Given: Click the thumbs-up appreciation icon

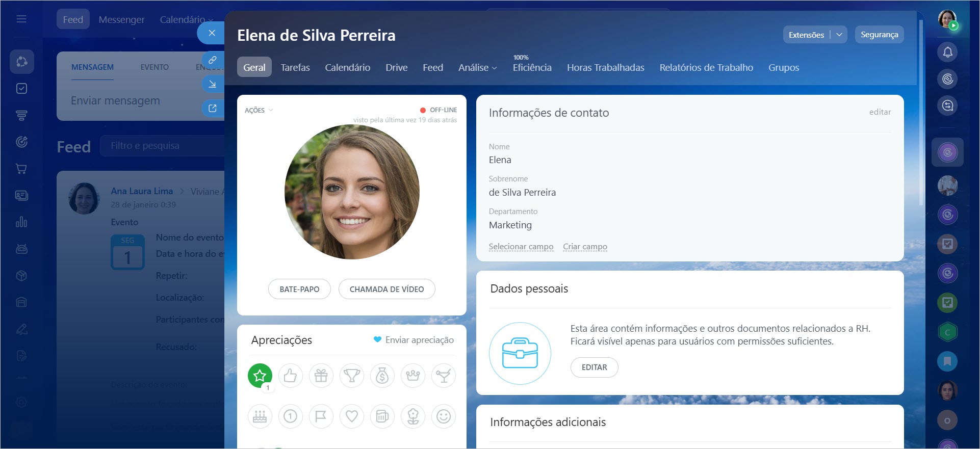Looking at the screenshot, I should (x=290, y=376).
